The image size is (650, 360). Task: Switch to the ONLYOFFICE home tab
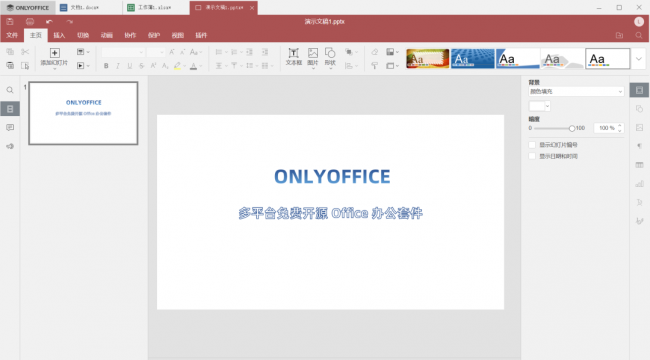28,7
